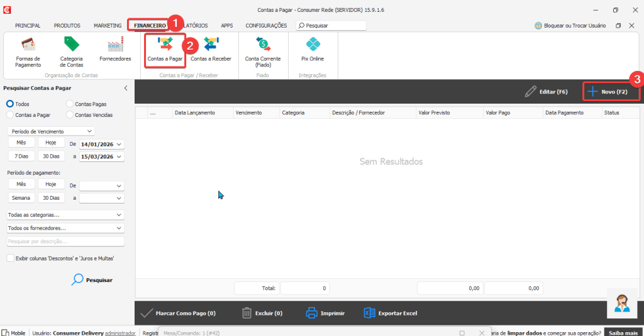The image size is (644, 336).
Task: Enable 'Descontos' and 'Juros e Multas' columns checkbox
Action: pos(11,258)
